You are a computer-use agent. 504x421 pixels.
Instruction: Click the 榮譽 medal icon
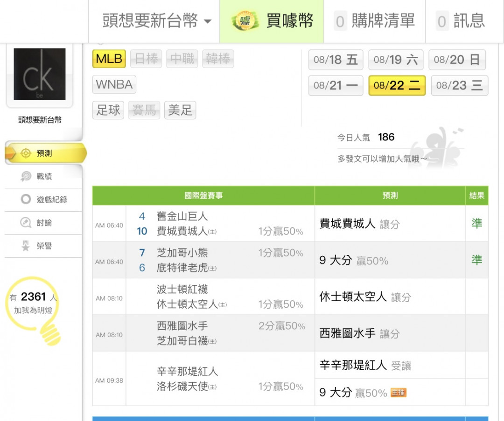26,246
